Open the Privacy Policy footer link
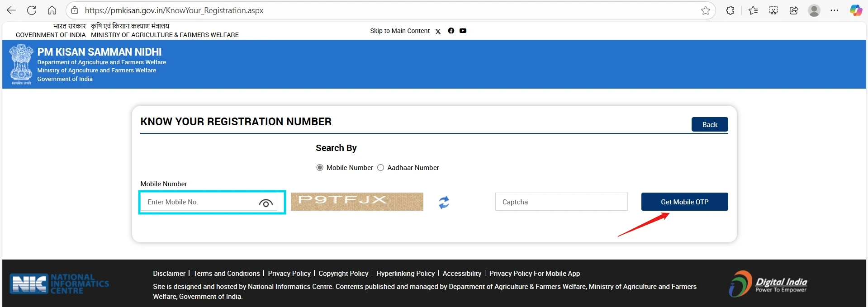The image size is (868, 307). 289,274
